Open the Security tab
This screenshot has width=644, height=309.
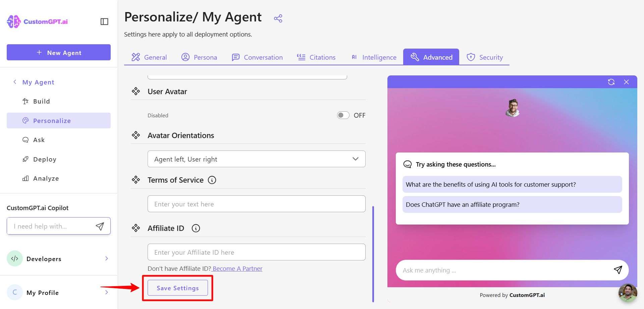(485, 57)
